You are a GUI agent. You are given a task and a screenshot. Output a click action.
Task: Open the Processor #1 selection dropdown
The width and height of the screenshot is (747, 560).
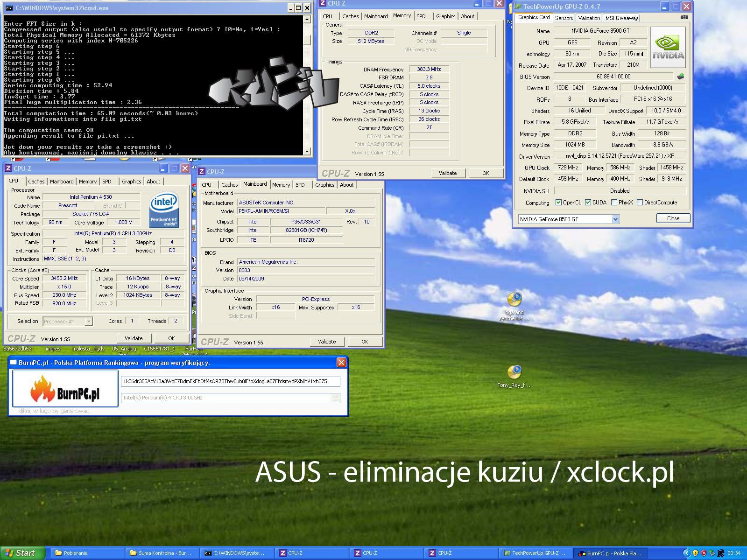tap(89, 321)
